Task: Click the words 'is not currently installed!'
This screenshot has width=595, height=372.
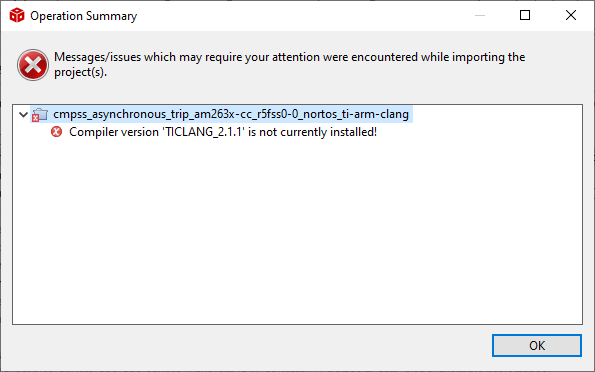Action: coord(312,132)
